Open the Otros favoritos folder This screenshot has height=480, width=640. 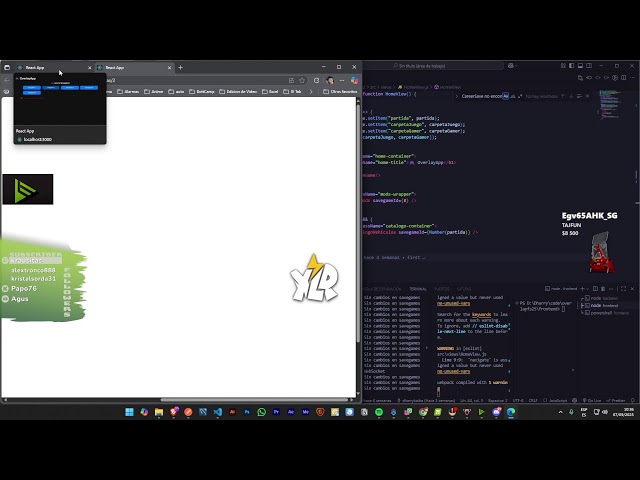point(340,91)
